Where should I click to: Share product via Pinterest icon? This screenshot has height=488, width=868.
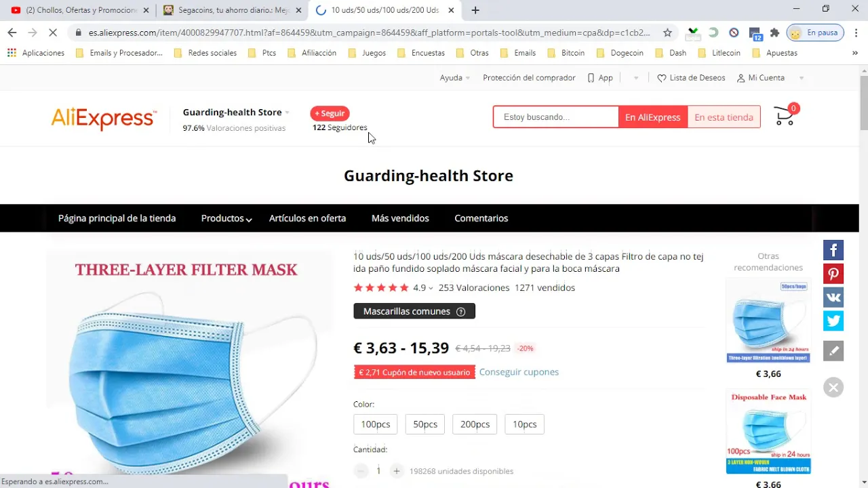833,274
